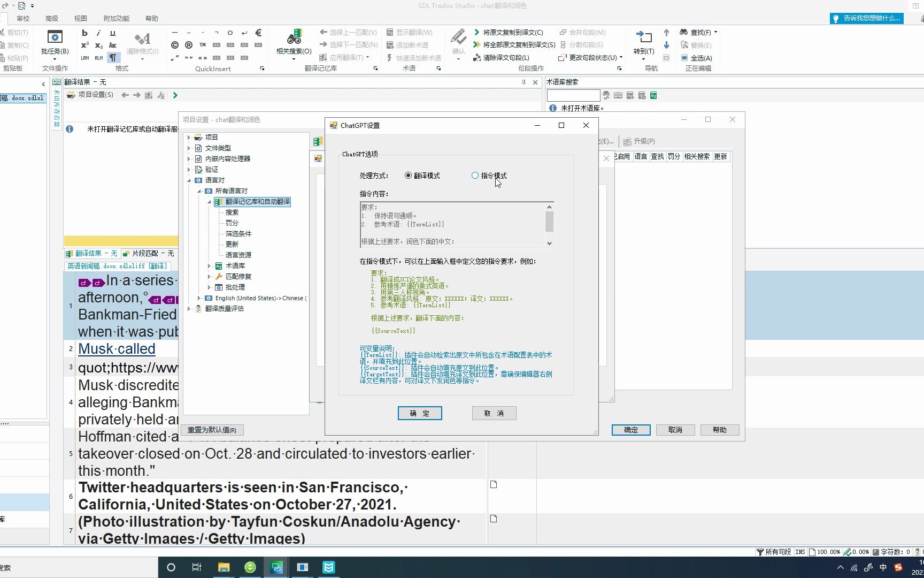Click the instruction content scrollbar thumb

[x=549, y=222]
